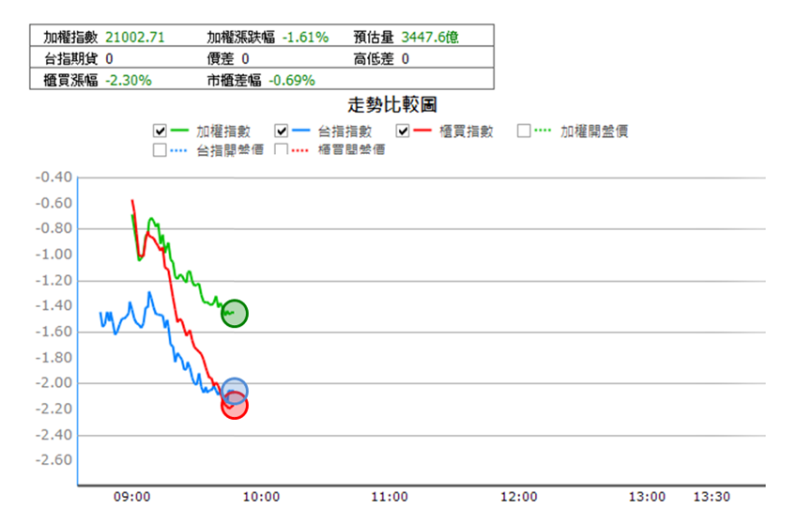This screenshot has width=812, height=526.
Task: Click the 市櫃差幅 label
Action: [234, 81]
